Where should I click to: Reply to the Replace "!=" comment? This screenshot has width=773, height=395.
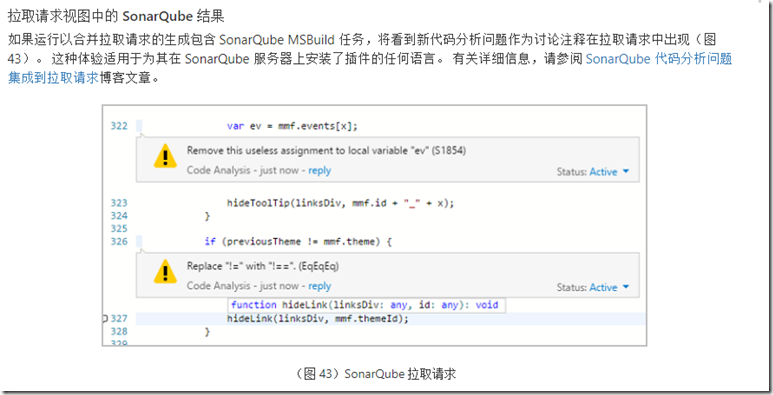coord(319,286)
